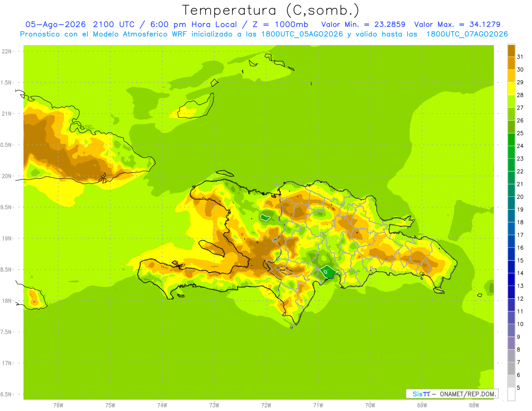Click the small green cold patch near 19.3N 72W

[x=266, y=217]
